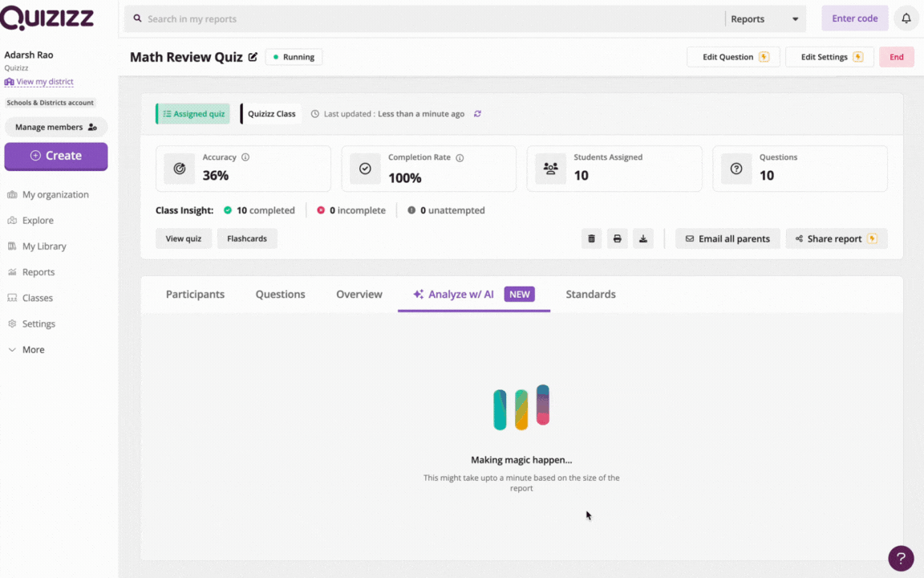Click the NEW badge on Analyze tab
924x578 pixels.
coord(520,295)
